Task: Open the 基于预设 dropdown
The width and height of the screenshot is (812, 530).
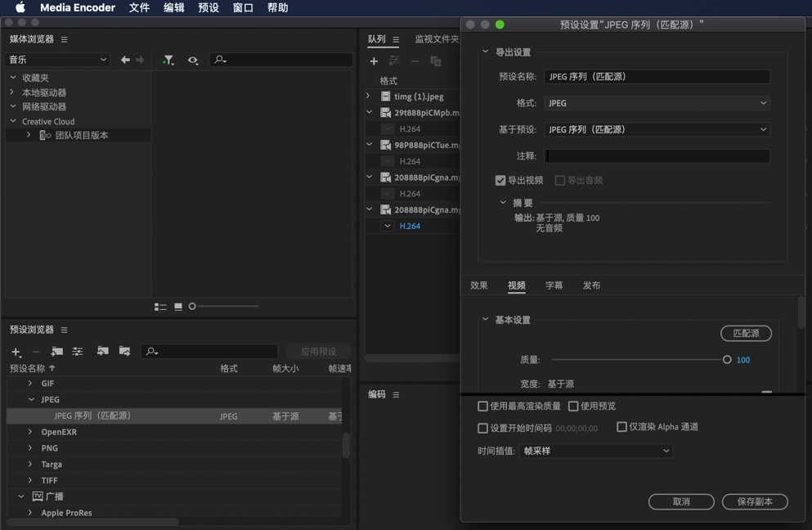Action: pos(657,129)
